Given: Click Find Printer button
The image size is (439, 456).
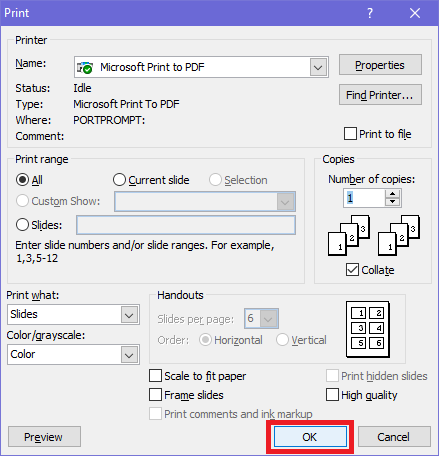Looking at the screenshot, I should (380, 95).
